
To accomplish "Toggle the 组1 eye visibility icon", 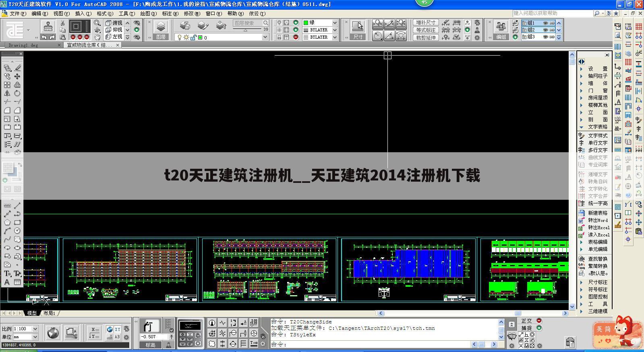I will [x=545, y=23].
